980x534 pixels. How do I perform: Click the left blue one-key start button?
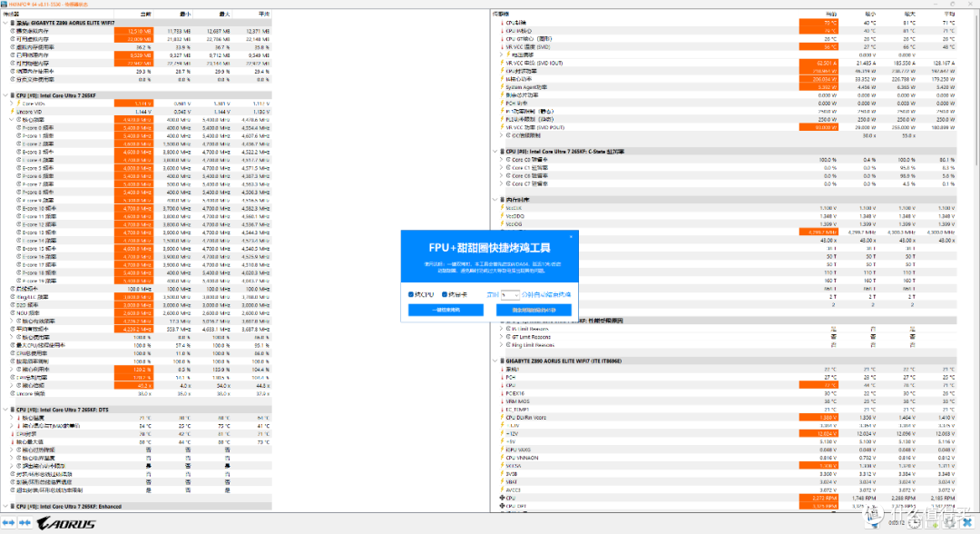pyautogui.click(x=446, y=311)
